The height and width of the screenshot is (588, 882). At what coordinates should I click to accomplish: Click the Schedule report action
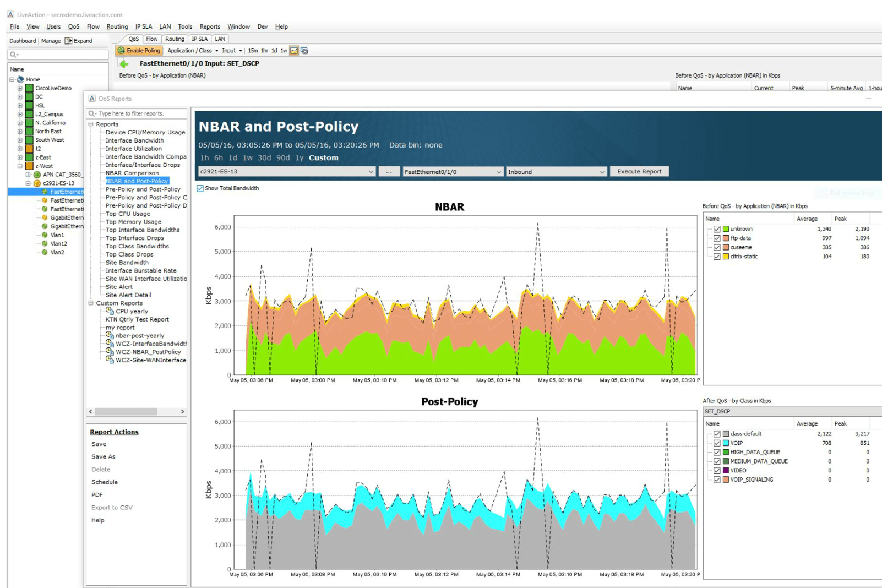coord(105,482)
